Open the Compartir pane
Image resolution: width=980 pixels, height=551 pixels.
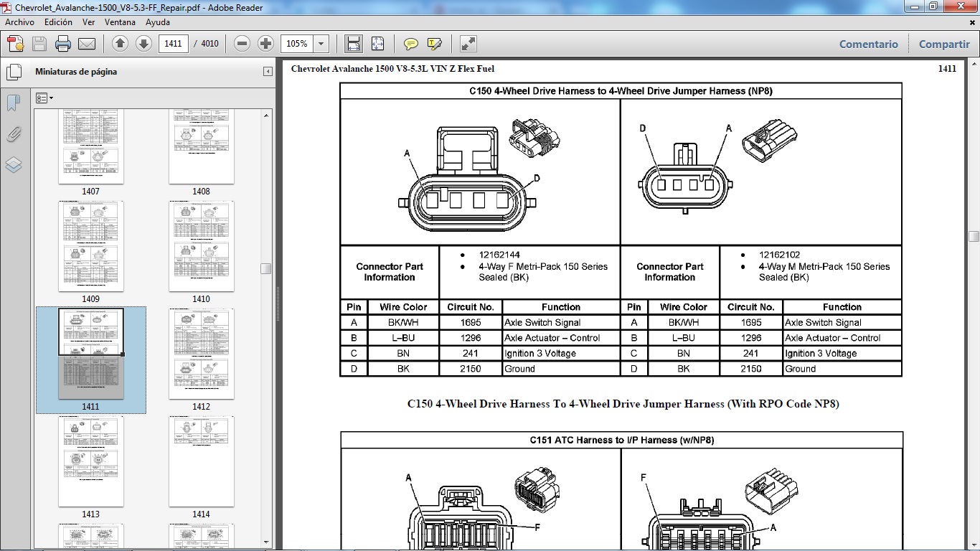point(944,44)
